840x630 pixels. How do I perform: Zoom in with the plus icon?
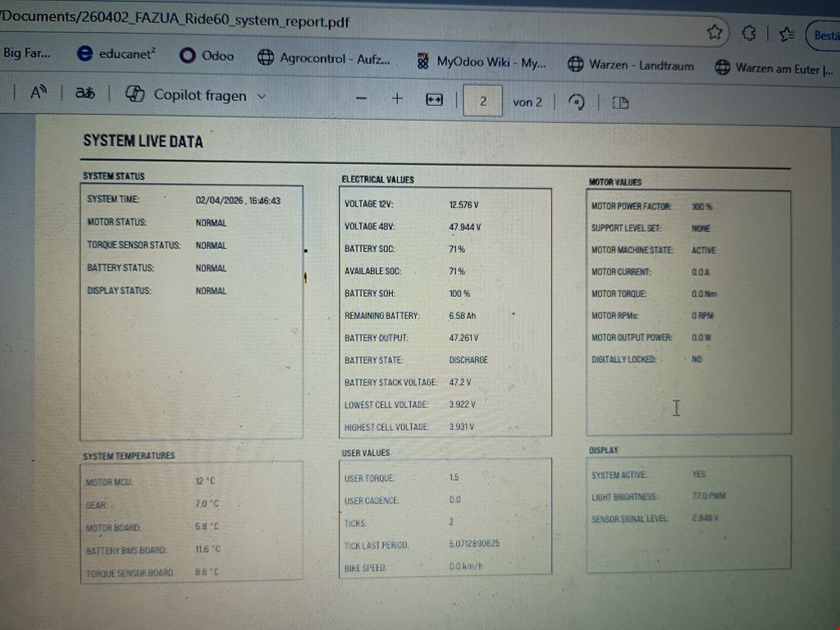(x=397, y=98)
